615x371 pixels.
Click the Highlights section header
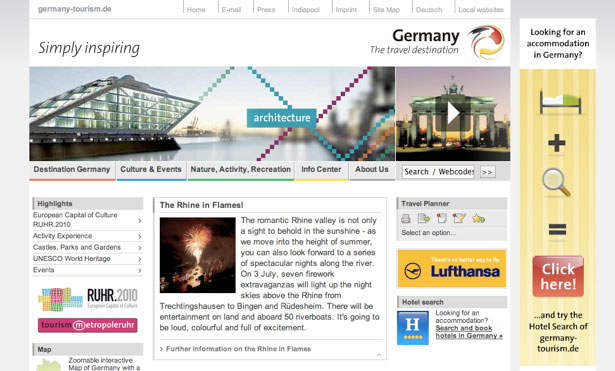(88, 204)
